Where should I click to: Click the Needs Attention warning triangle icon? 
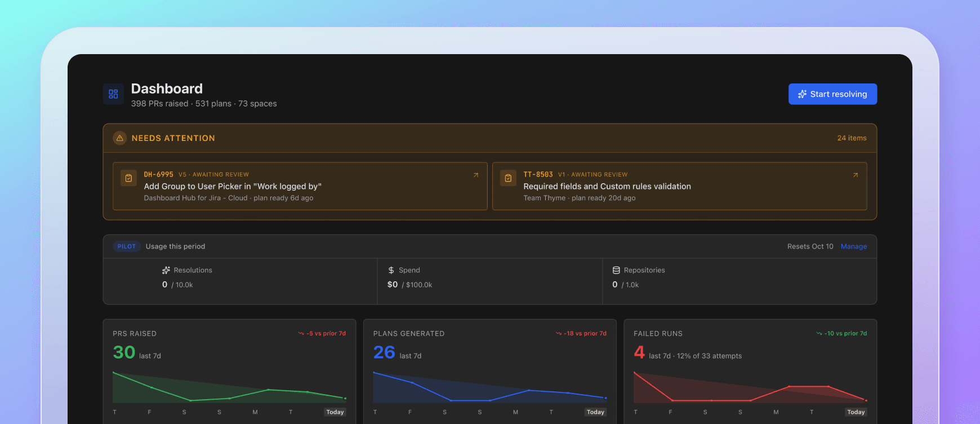click(x=120, y=138)
